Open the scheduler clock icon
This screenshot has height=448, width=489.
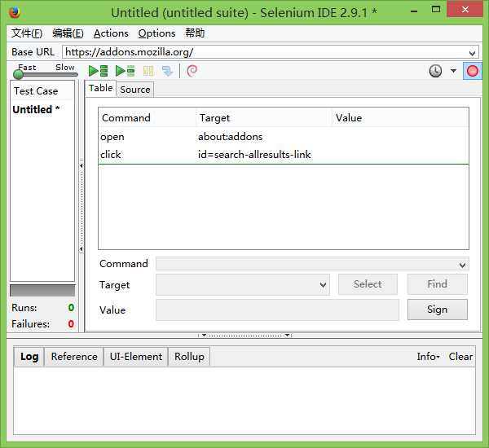435,71
